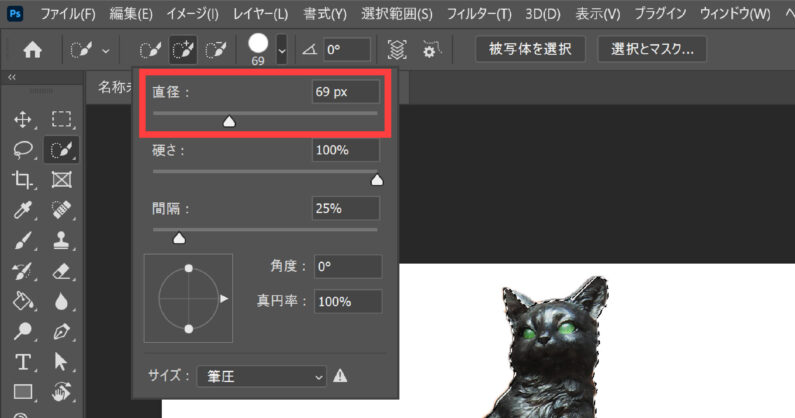The image size is (795, 418).
Task: Open the 選択範囲(S) menu
Action: pyautogui.click(x=397, y=14)
